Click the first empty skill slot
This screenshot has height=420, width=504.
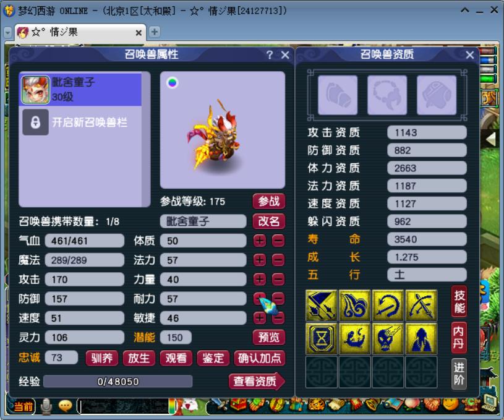coord(321,372)
